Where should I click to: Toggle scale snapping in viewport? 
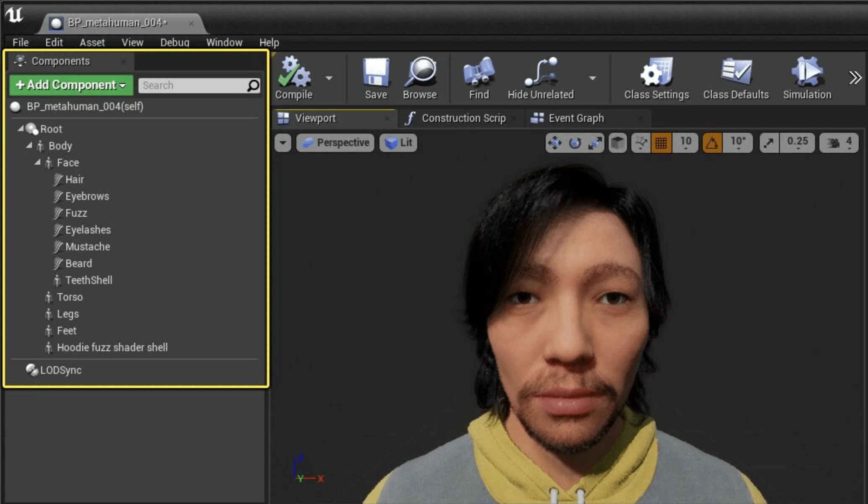(769, 143)
